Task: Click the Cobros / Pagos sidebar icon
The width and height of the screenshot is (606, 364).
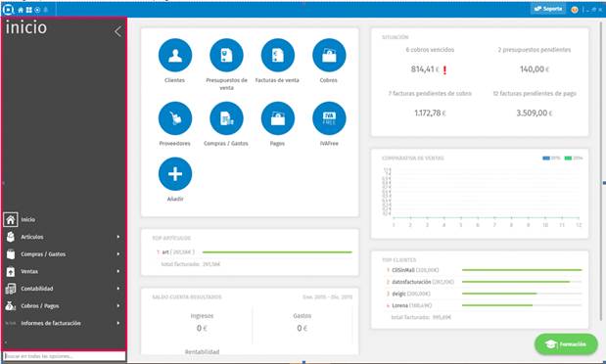Action: click(x=11, y=306)
